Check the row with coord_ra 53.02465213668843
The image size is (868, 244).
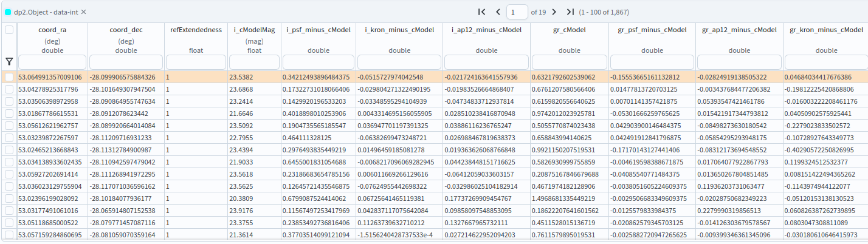pyautogui.click(x=9, y=150)
